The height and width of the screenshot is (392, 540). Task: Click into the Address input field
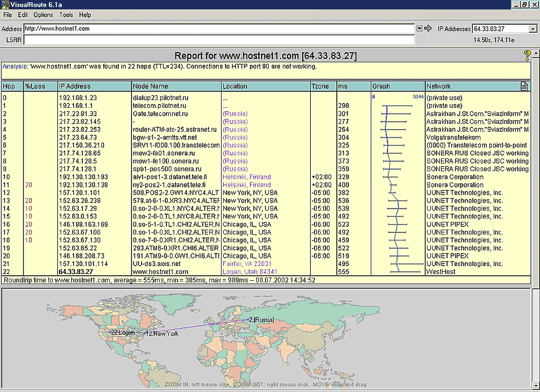(219, 28)
